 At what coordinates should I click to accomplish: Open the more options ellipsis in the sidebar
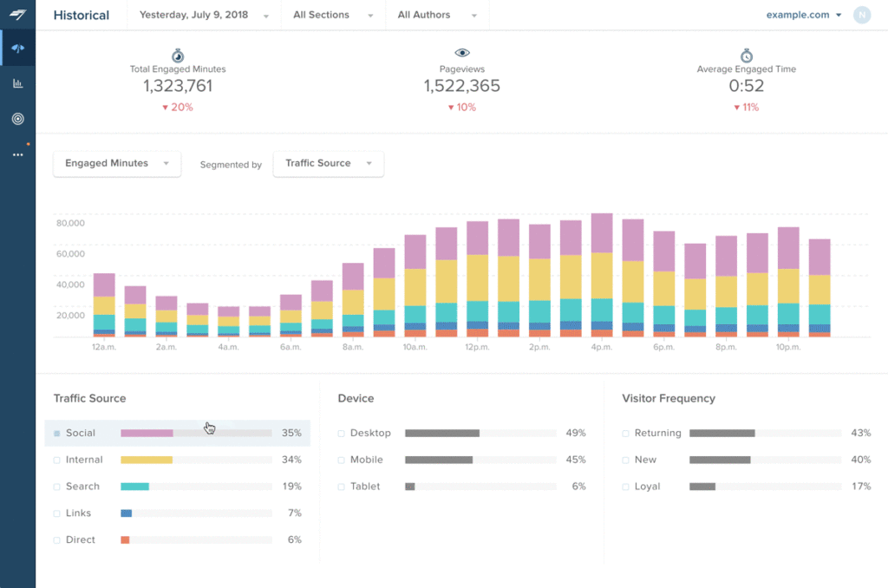coord(17,154)
